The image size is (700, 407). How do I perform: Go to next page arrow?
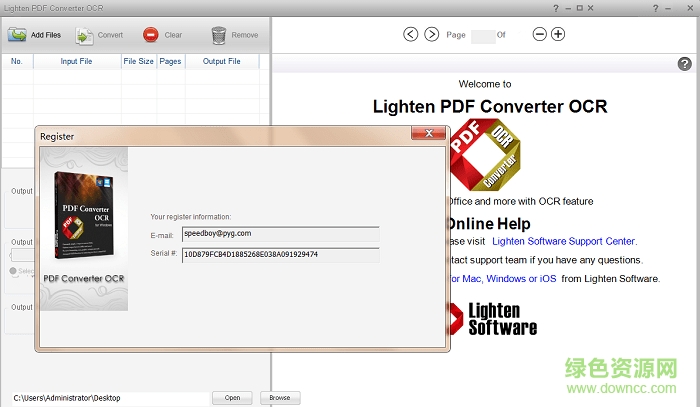pyautogui.click(x=431, y=34)
